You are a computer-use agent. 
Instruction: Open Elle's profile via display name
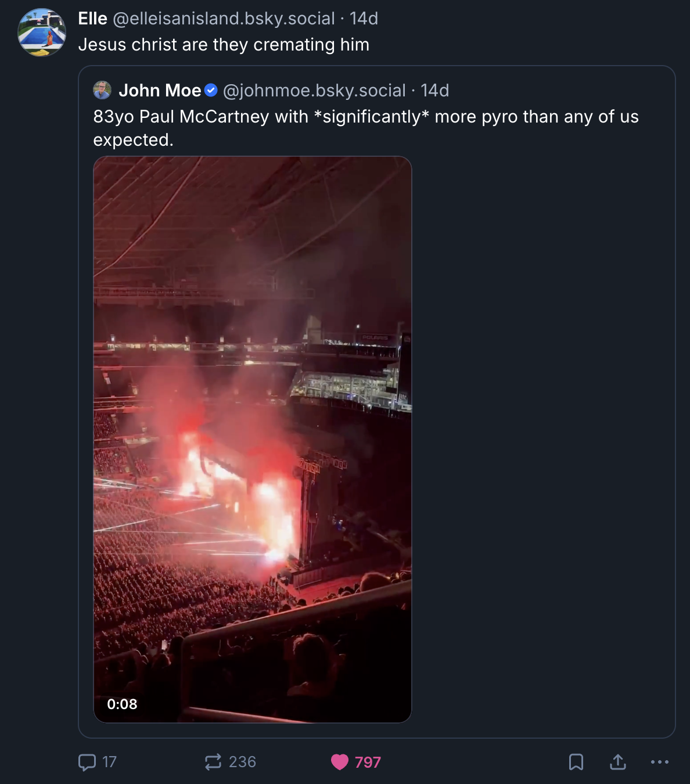93,19
